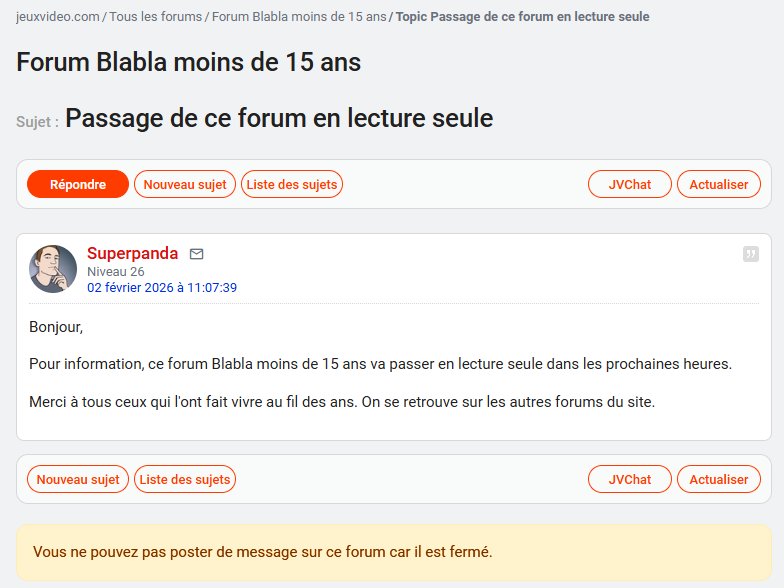Hit Actualiser in the top button bar
This screenshot has width=784, height=588.
tap(719, 185)
